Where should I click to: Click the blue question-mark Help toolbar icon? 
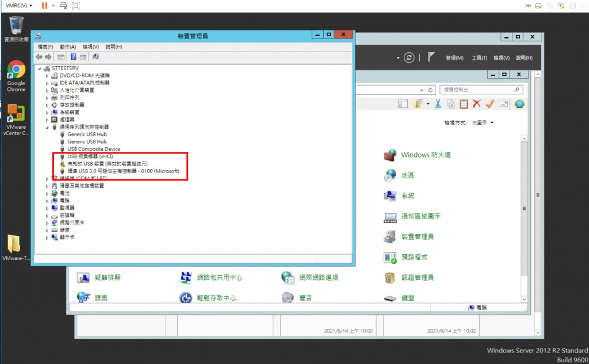pos(73,57)
